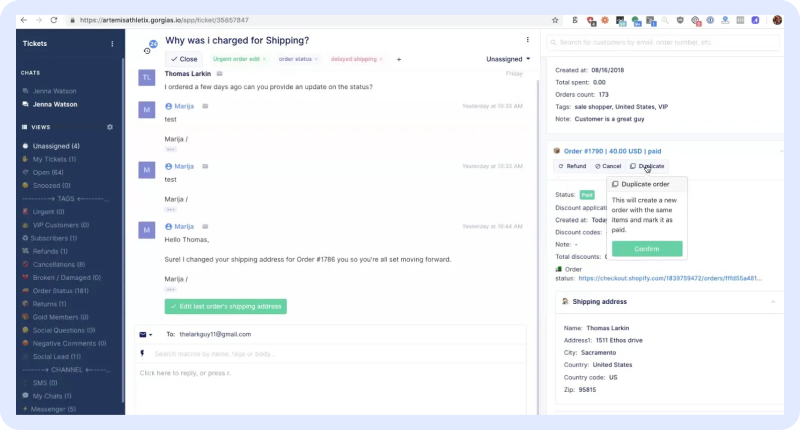The image size is (800, 430).
Task: Open the My Tickets (1) view
Action: (54, 160)
